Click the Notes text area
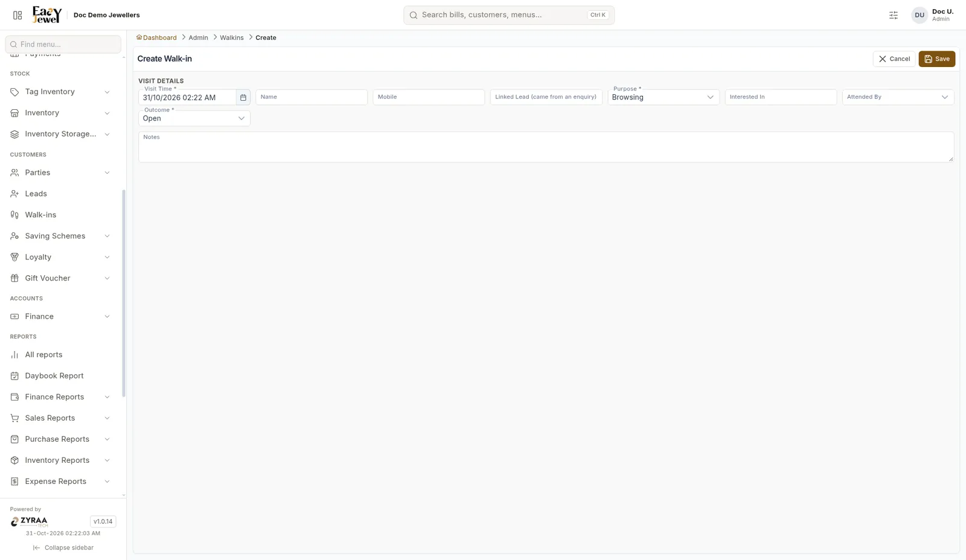Viewport: 966px width, 560px height. click(x=546, y=147)
